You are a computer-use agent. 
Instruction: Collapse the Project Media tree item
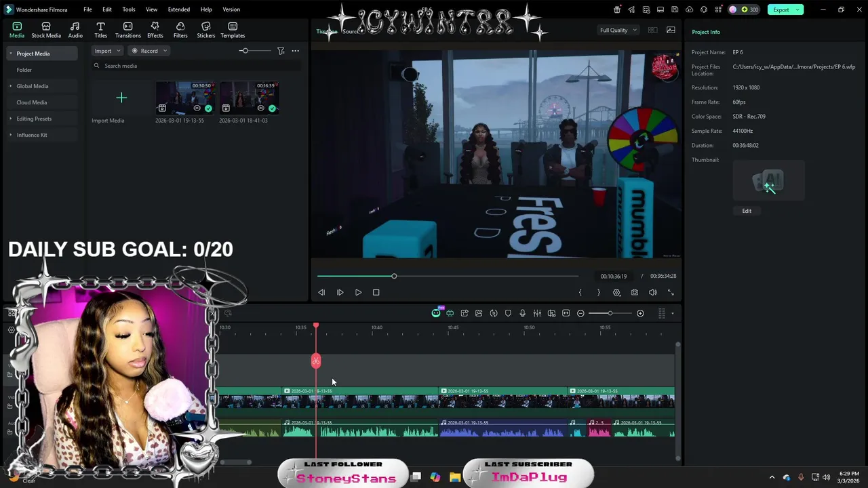pyautogui.click(x=10, y=54)
